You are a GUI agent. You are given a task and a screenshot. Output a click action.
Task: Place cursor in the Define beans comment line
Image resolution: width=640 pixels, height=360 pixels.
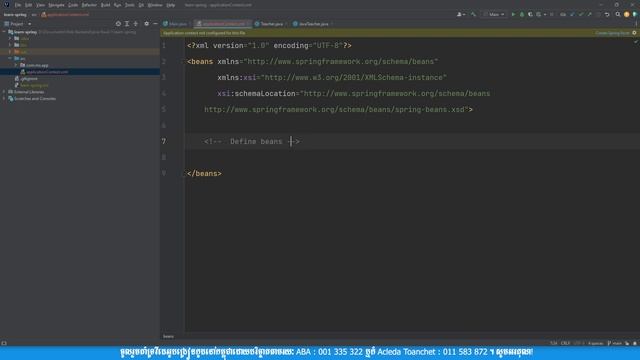[x=251, y=141]
